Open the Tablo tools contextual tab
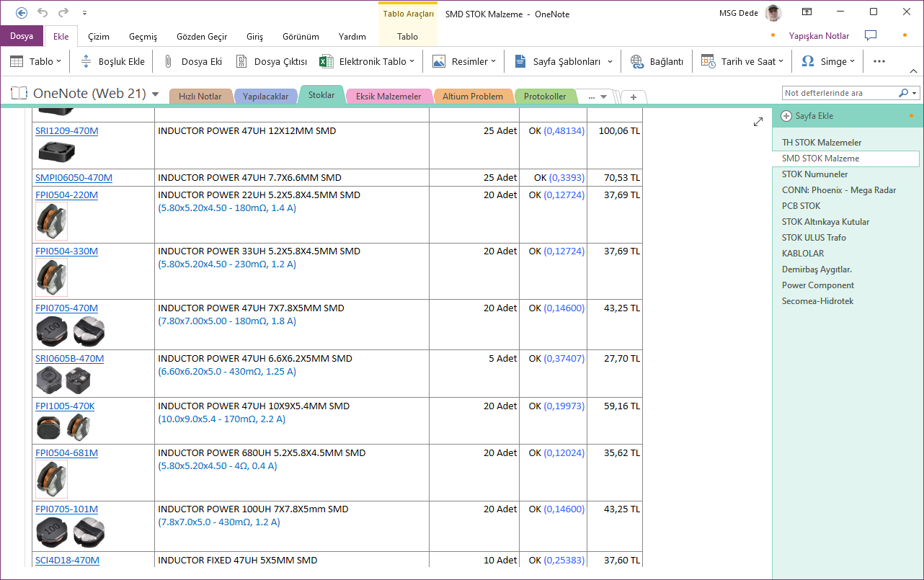The width and height of the screenshot is (924, 580). click(407, 37)
